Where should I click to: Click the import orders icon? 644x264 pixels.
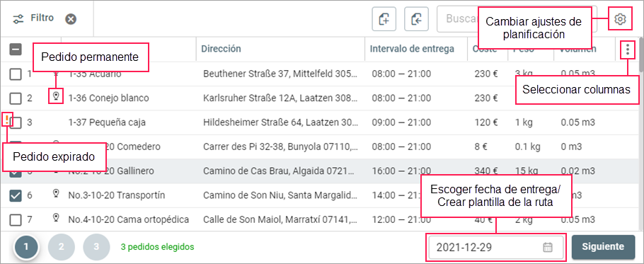416,19
